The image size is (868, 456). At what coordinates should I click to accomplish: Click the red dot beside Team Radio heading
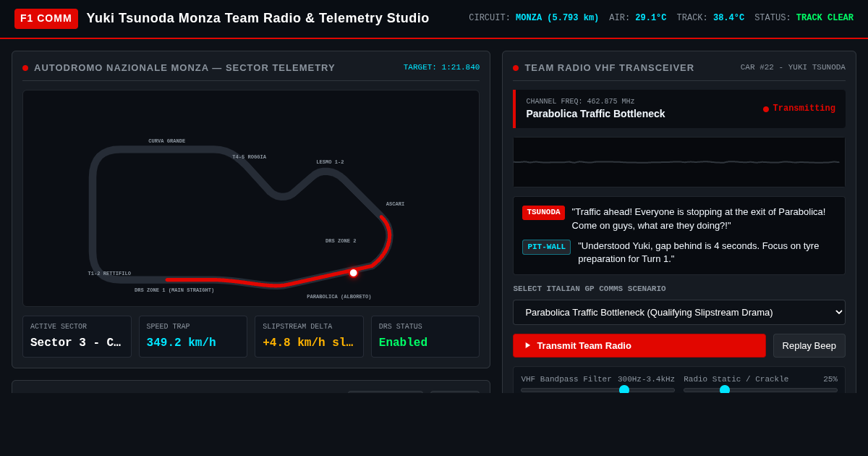516,68
